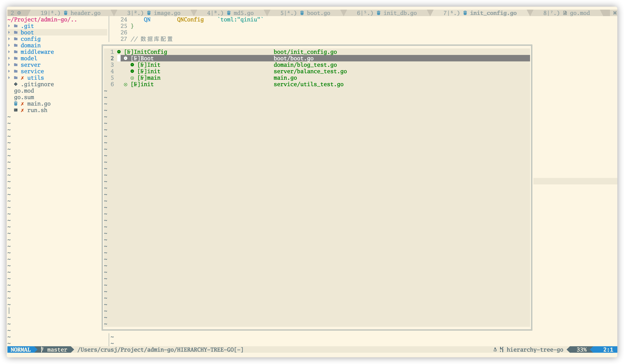Click the gopher icon beside main.go
Viewport: 624px width, 364px height.
[x=16, y=104]
